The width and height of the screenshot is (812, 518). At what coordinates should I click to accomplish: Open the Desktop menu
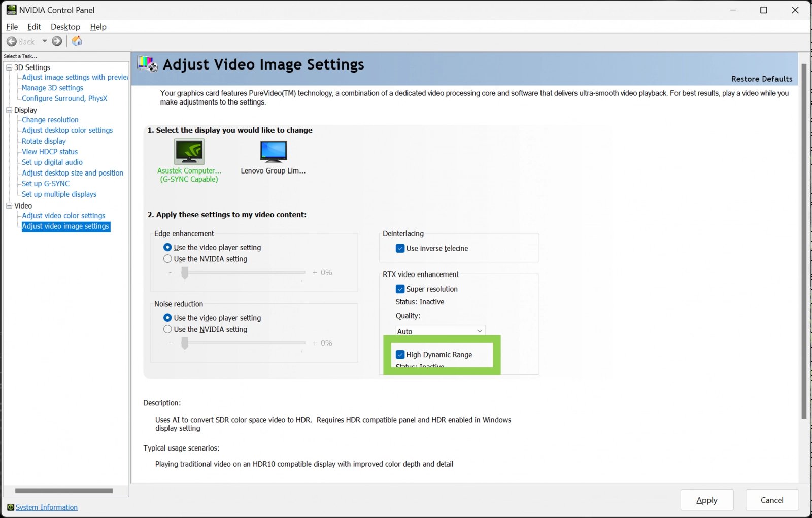click(x=65, y=27)
